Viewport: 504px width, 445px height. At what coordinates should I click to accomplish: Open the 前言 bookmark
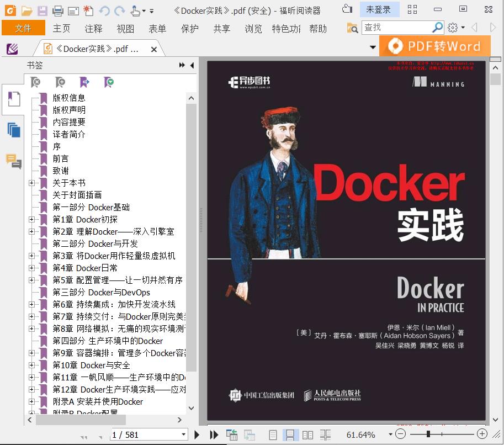click(61, 158)
